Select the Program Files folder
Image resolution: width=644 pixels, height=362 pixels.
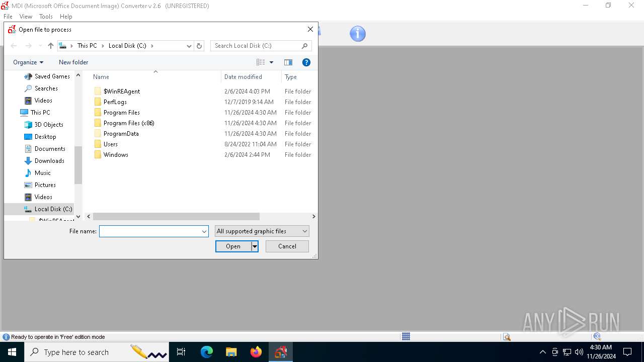coord(122,113)
